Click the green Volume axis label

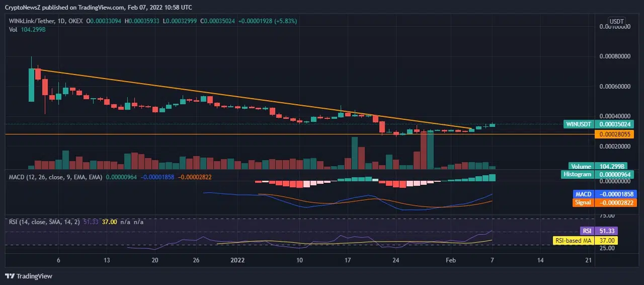point(581,166)
